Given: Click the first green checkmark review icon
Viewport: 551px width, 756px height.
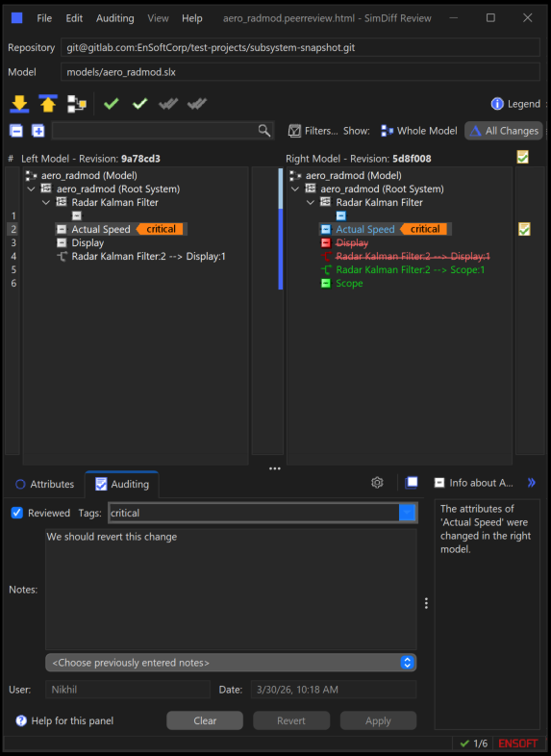Looking at the screenshot, I should pyautogui.click(x=112, y=104).
